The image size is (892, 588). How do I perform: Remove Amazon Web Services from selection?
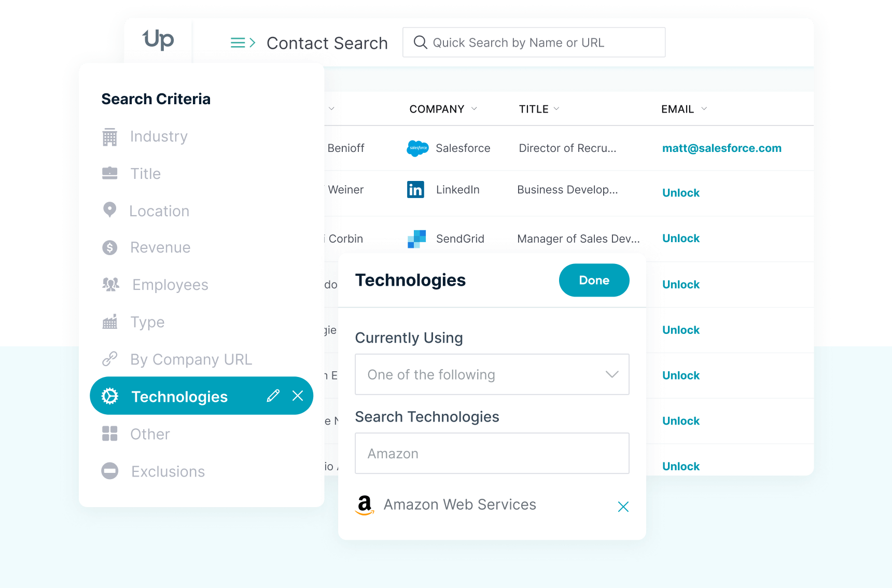click(x=623, y=507)
